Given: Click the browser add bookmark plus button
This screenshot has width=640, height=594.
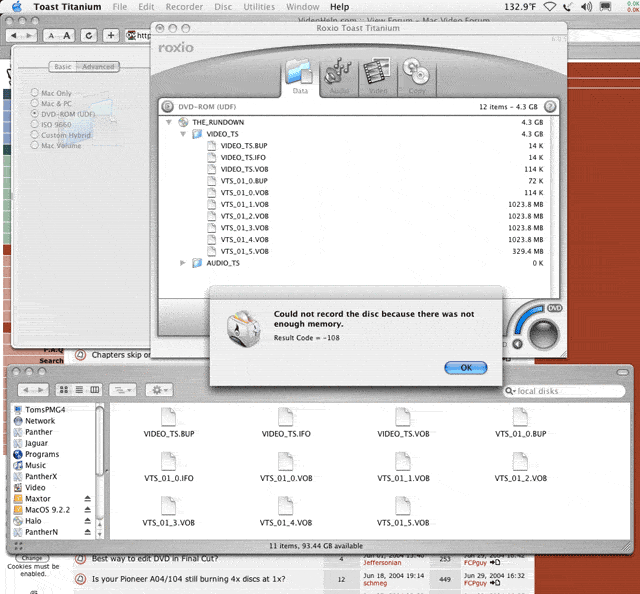Looking at the screenshot, I should coord(111,36).
